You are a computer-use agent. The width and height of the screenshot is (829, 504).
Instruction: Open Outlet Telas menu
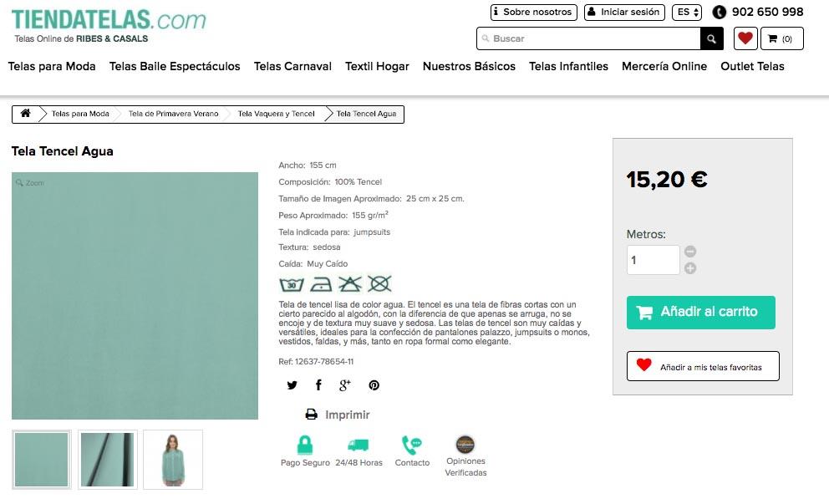752,66
